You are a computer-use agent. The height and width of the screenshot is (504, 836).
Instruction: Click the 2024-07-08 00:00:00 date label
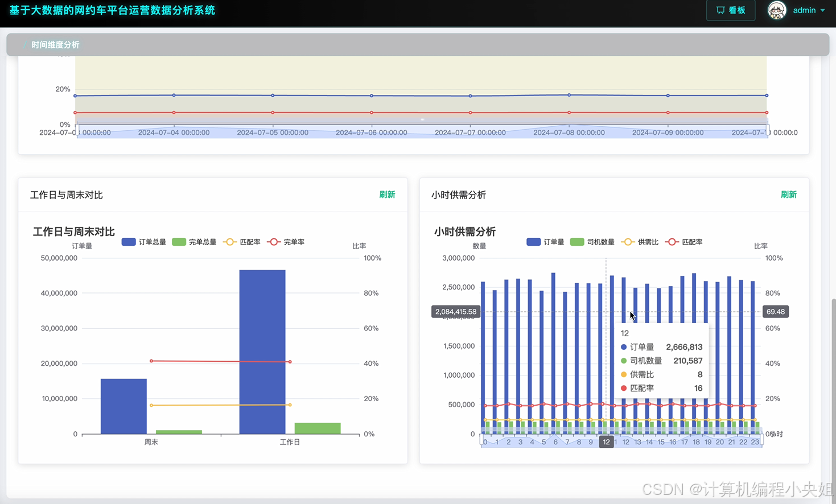(569, 133)
